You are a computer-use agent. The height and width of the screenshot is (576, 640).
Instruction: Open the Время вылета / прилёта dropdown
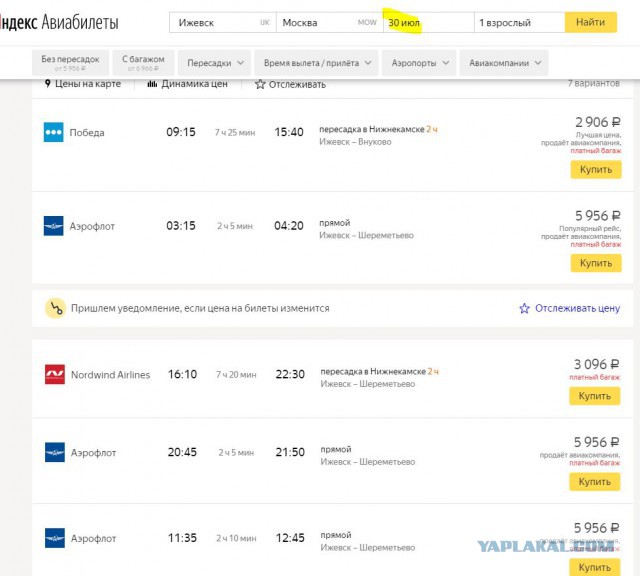(316, 63)
